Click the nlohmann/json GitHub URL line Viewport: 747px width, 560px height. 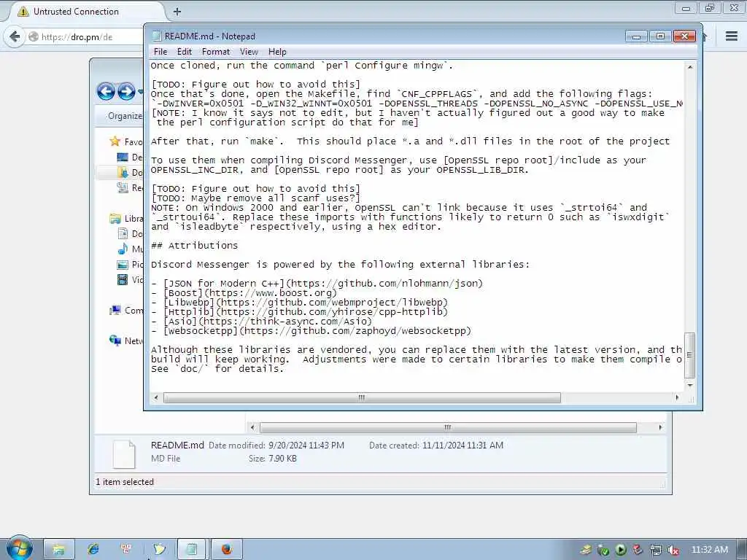(317, 284)
